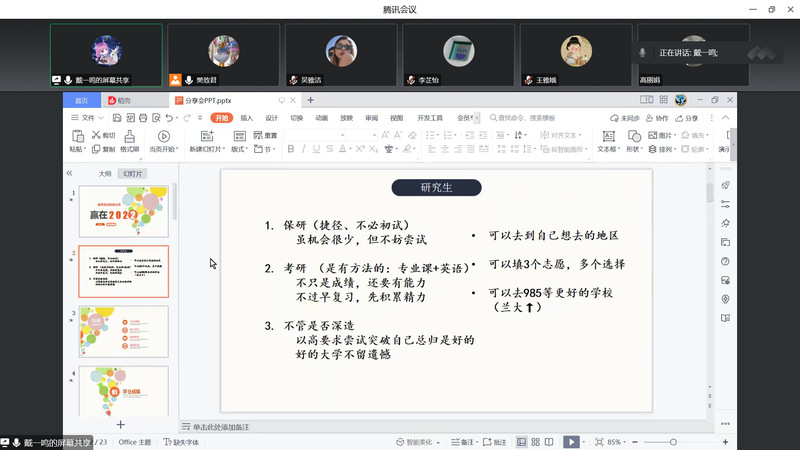Open the 插入 ribbon tab

tap(246, 118)
